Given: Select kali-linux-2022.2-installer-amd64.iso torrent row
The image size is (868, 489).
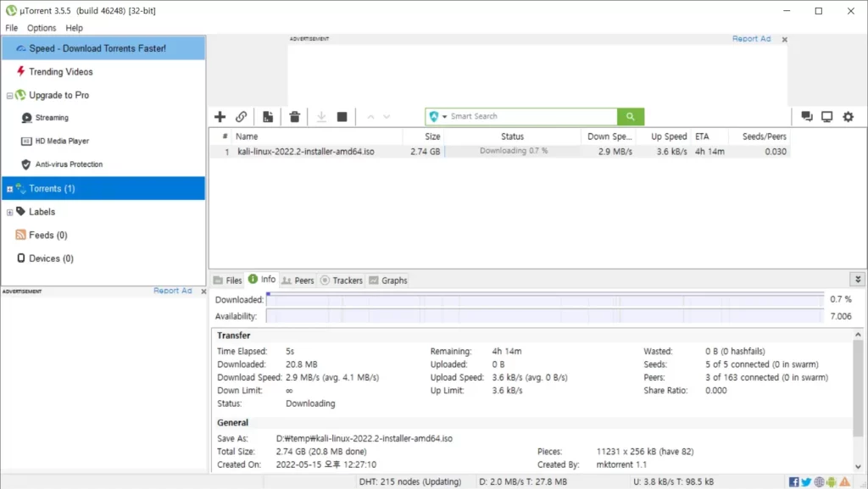Looking at the screenshot, I should (500, 152).
